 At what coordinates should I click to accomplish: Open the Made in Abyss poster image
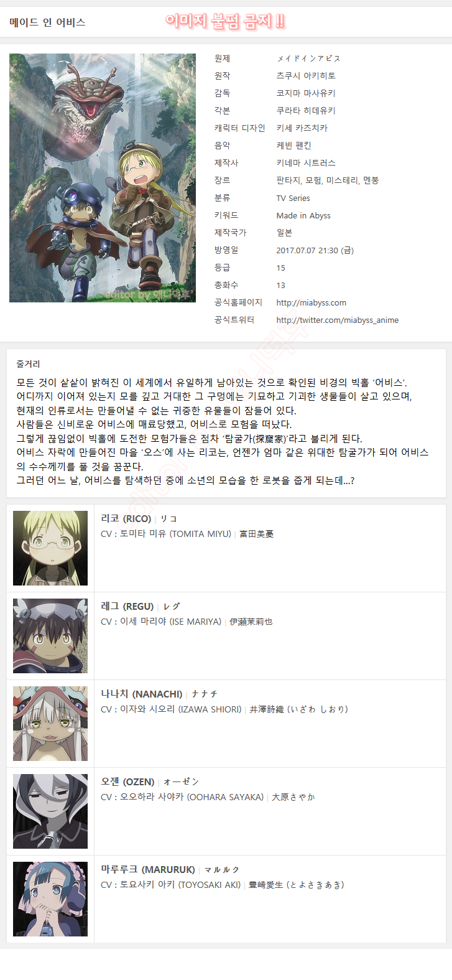tap(103, 178)
